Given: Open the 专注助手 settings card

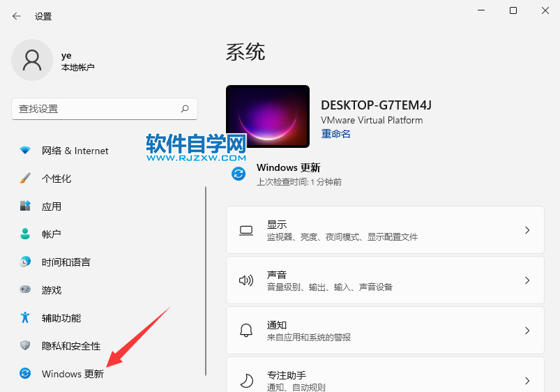Looking at the screenshot, I should tap(385, 375).
